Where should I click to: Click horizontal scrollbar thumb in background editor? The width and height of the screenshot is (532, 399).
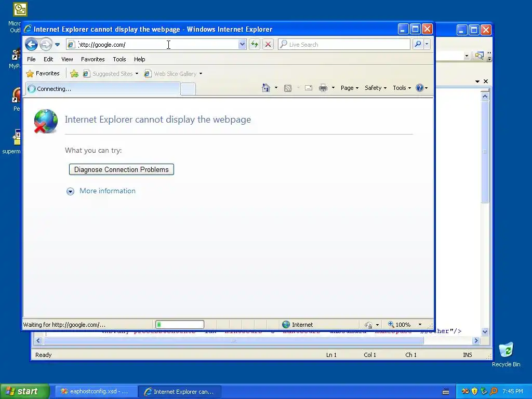point(233,341)
